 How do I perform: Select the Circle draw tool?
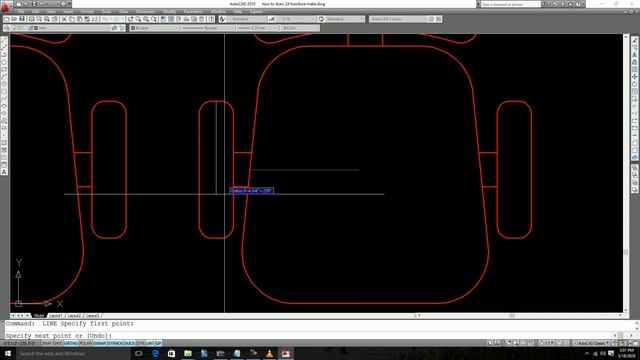point(4,84)
